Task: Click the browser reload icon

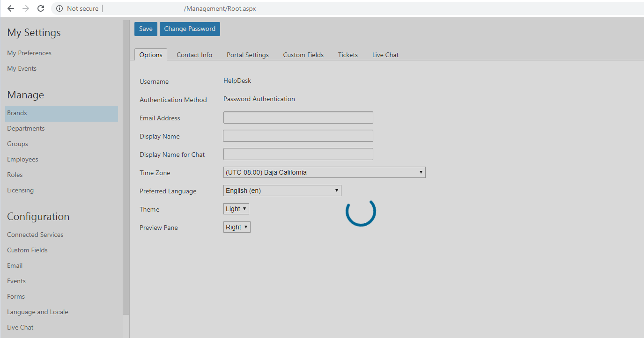Action: tap(41, 8)
